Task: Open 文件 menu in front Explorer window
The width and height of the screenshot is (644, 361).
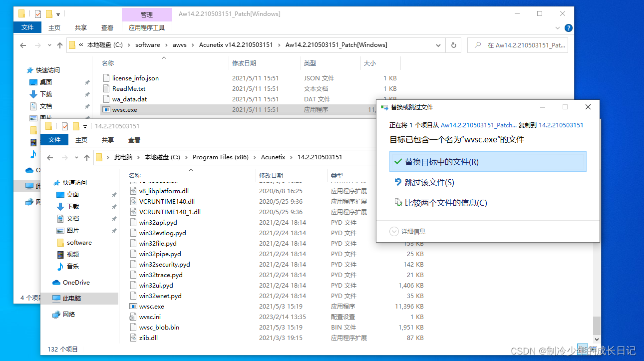Action: tap(54, 140)
